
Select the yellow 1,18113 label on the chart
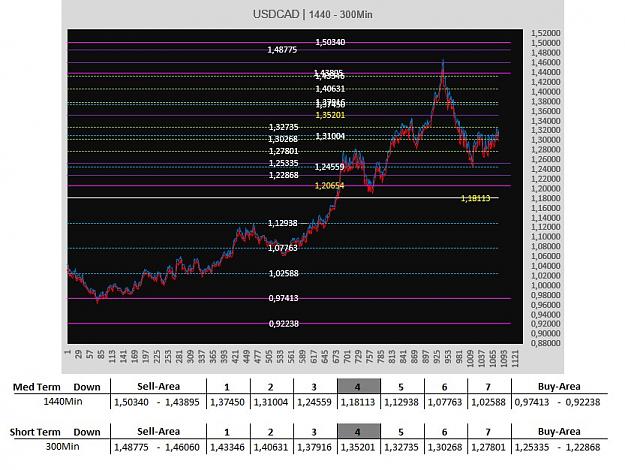476,198
